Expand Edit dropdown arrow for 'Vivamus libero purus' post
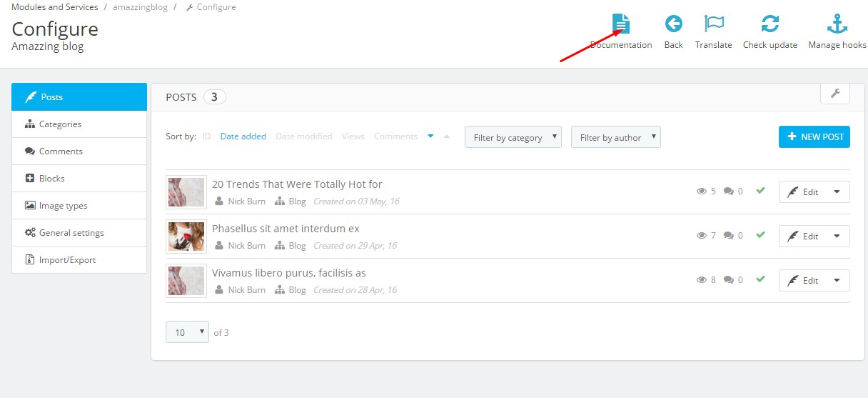This screenshot has width=868, height=398. [837, 280]
